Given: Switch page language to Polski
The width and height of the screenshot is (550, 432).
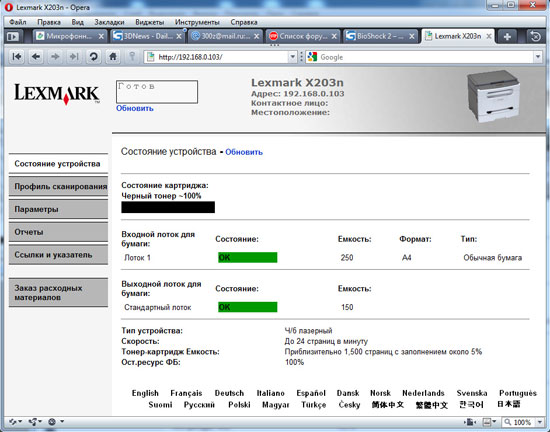Looking at the screenshot, I should coord(239,405).
